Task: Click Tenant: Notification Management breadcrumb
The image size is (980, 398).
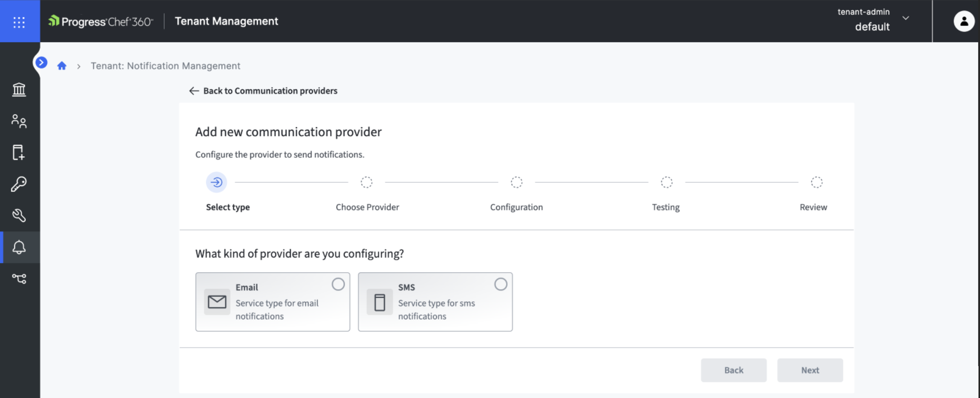Action: point(166,66)
